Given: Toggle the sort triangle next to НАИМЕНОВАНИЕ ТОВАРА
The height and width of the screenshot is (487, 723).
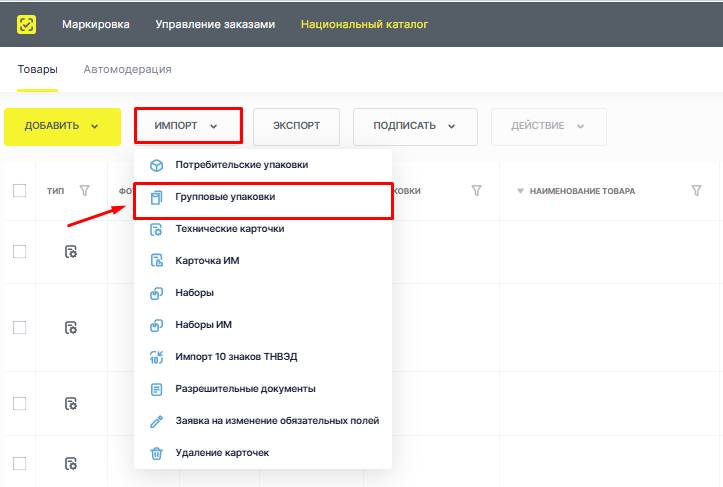Looking at the screenshot, I should [520, 191].
